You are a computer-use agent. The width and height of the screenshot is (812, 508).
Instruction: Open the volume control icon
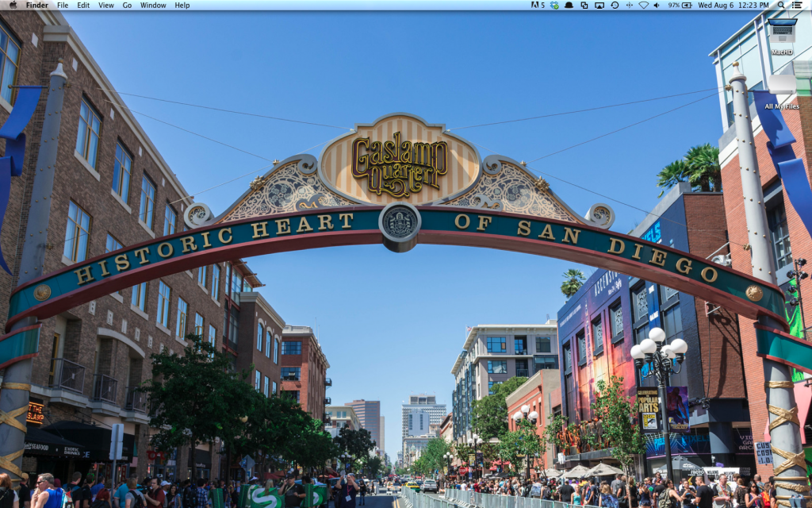tap(657, 6)
